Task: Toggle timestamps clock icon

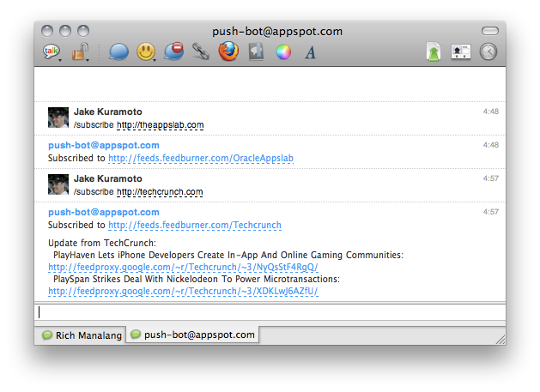Action: click(x=488, y=52)
